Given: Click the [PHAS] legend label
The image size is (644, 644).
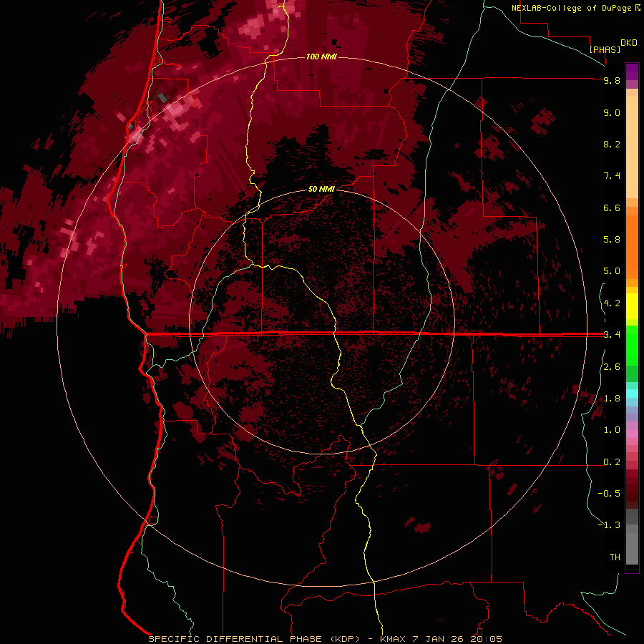Looking at the screenshot, I should pos(605,49).
